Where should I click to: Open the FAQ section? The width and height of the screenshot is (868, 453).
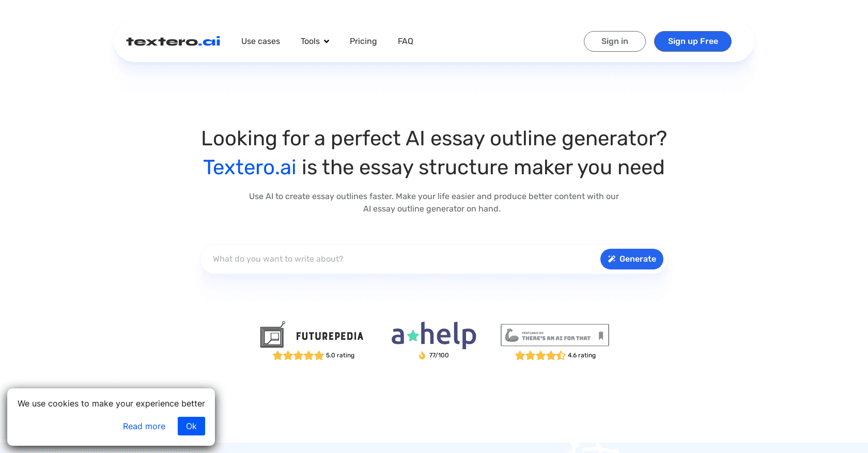pyautogui.click(x=406, y=41)
